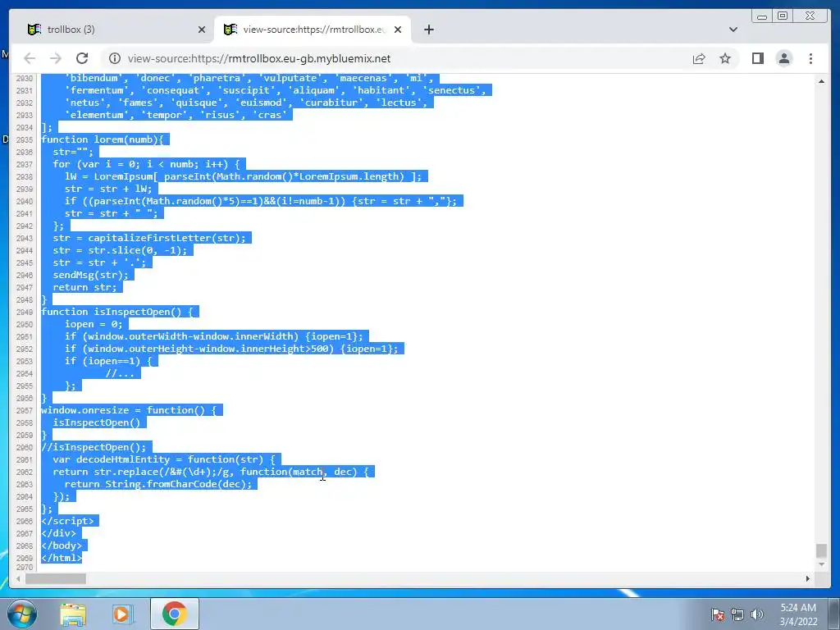Show date and time 5:24 AM clock

tap(798, 614)
